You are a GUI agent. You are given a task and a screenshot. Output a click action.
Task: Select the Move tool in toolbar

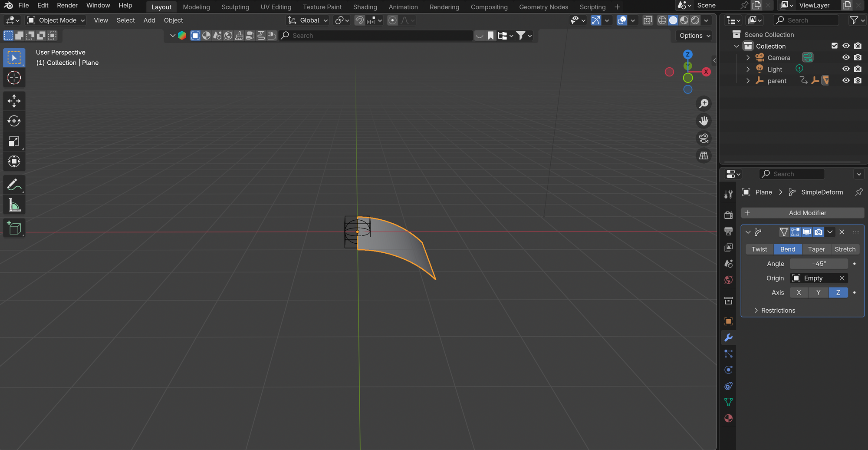coord(14,101)
